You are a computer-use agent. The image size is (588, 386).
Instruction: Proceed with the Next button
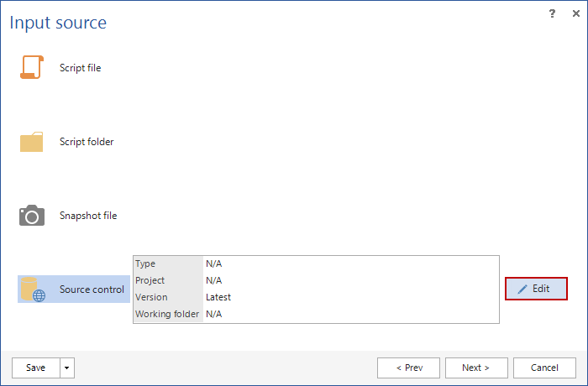click(476, 368)
